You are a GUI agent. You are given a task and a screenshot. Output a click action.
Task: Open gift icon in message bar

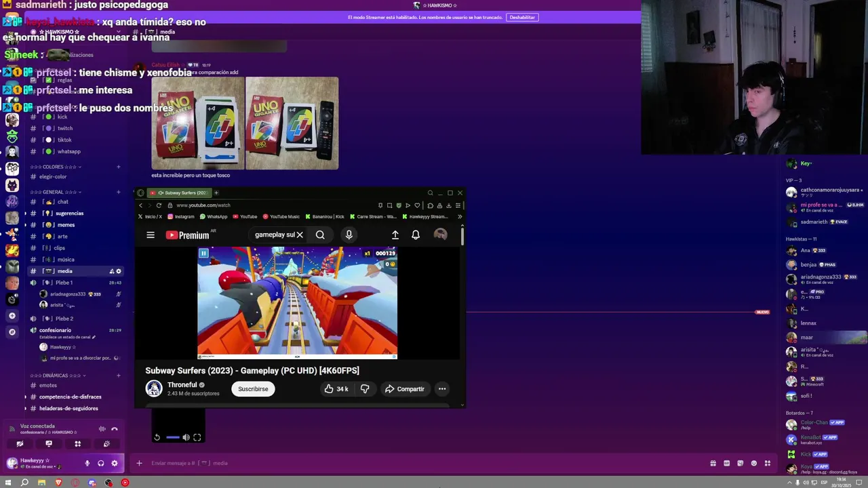point(713,463)
